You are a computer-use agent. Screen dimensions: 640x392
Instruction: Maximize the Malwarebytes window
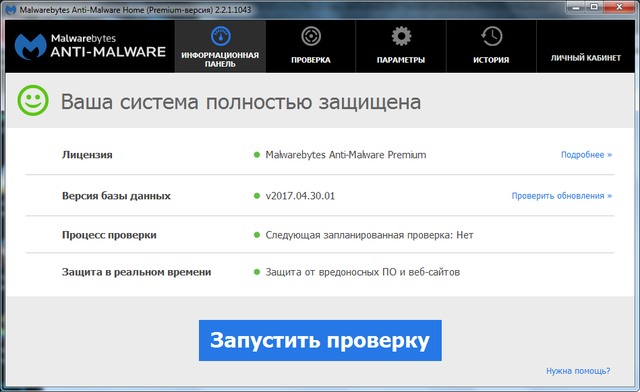click(594, 7)
